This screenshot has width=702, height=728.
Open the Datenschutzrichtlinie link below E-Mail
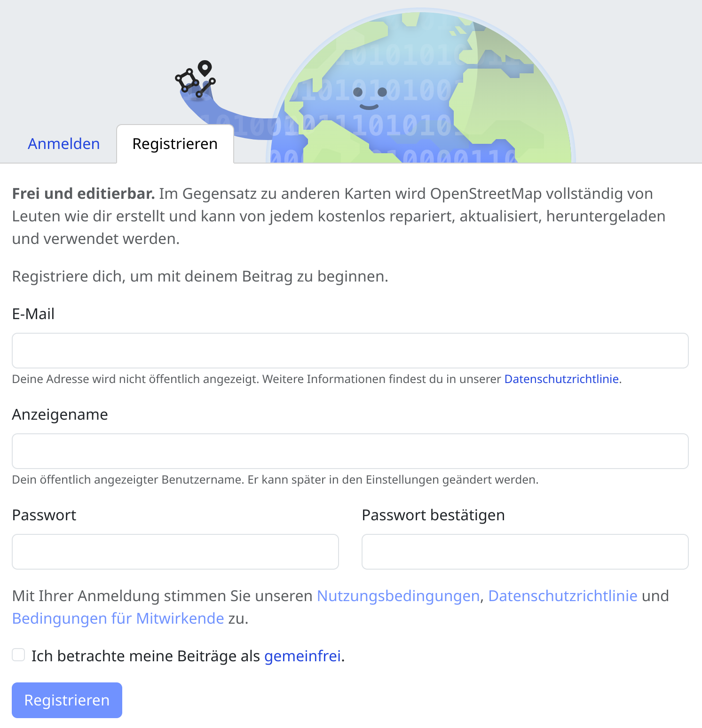pyautogui.click(x=561, y=379)
